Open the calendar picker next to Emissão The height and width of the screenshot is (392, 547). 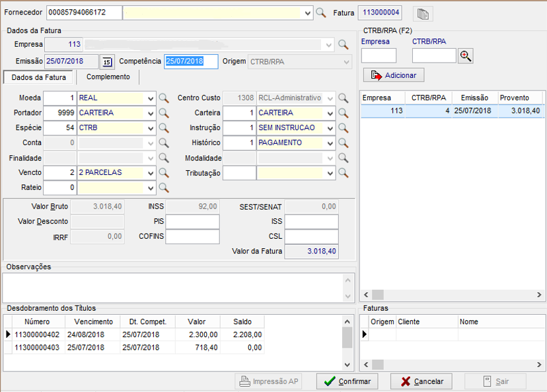106,61
